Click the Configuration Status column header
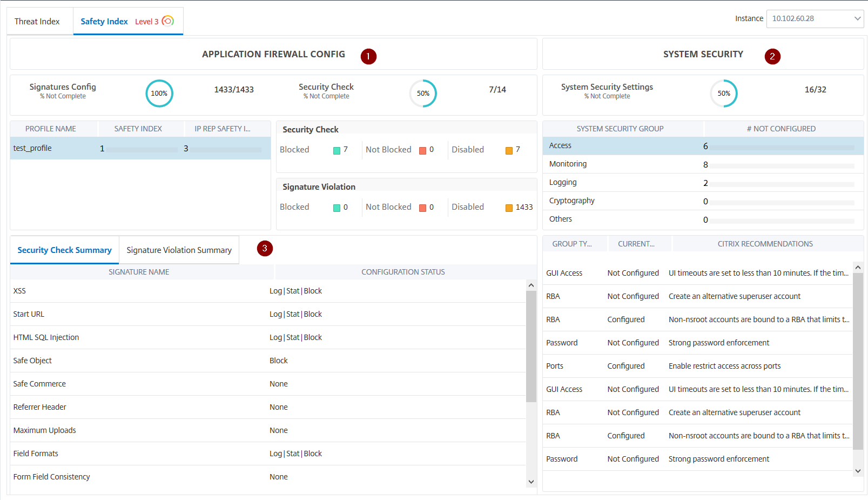Viewport: 868px width, 500px height. (x=403, y=272)
